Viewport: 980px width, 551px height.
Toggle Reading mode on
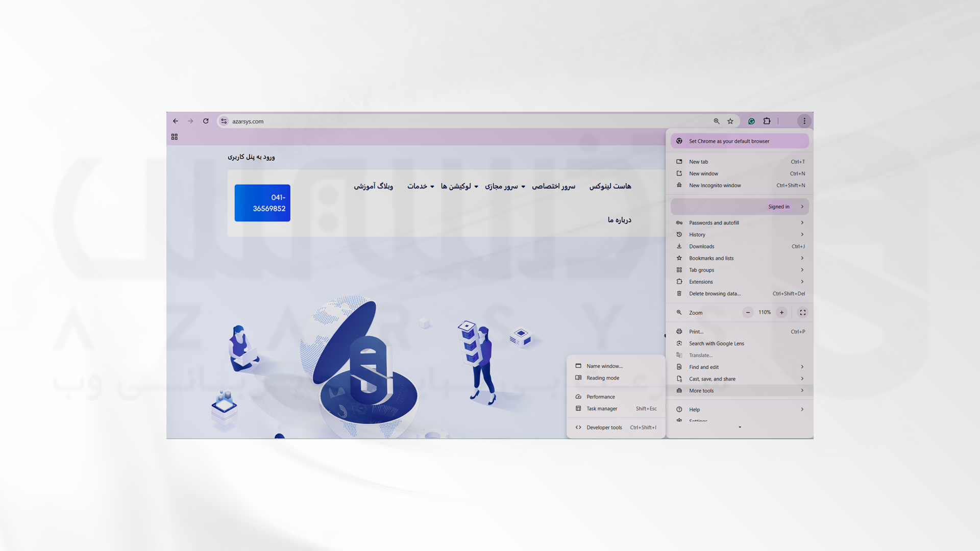(602, 378)
